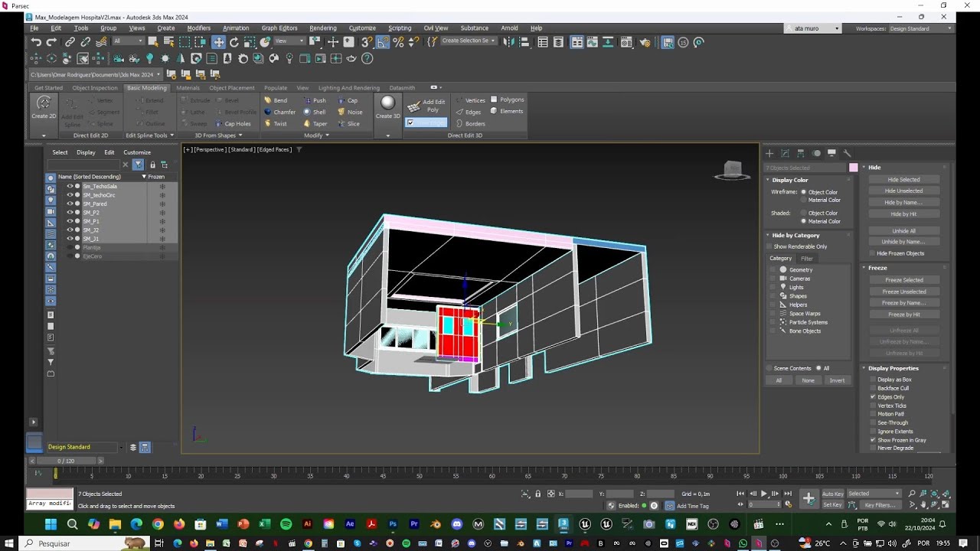Apply the Noise modifier
Screen dimensions: 980x551
[x=350, y=112]
